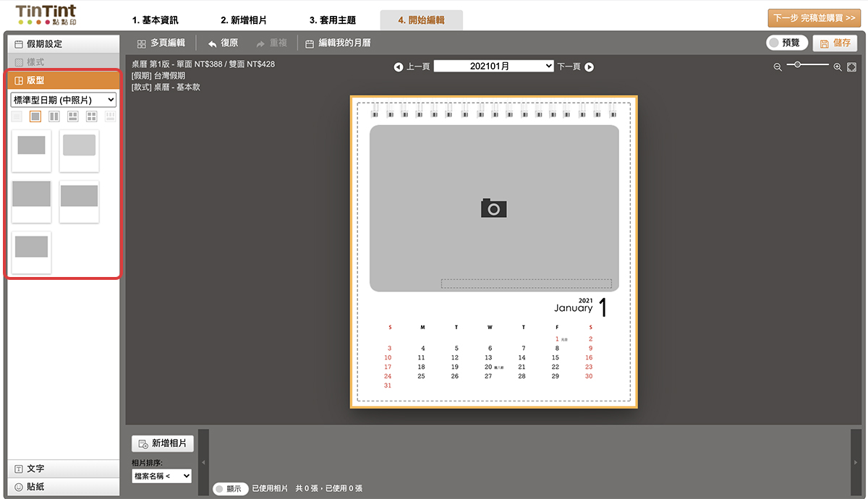Click the 共 0 張 photo count text
The height and width of the screenshot is (499, 868).
(307, 489)
